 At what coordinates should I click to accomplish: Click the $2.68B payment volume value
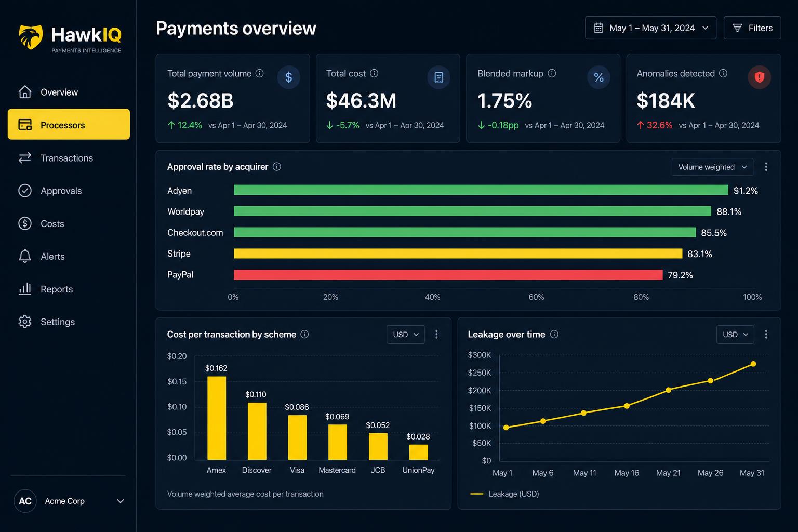(200, 101)
